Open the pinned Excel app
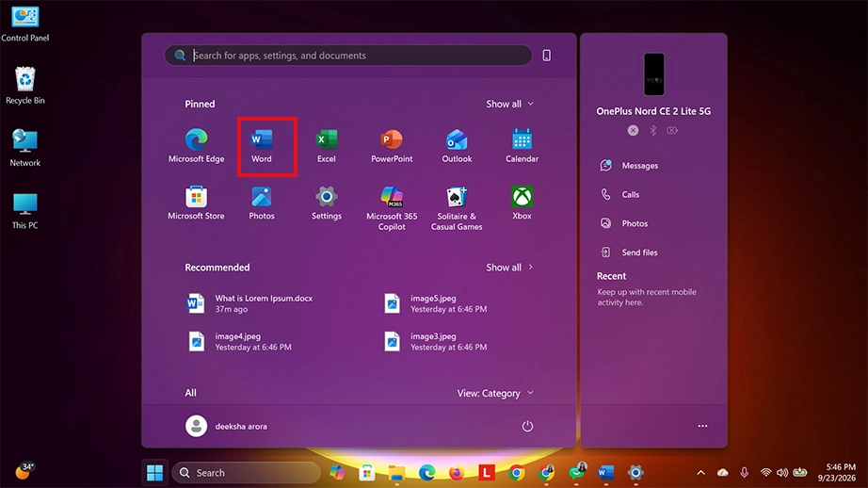The image size is (868, 488). [x=326, y=146]
